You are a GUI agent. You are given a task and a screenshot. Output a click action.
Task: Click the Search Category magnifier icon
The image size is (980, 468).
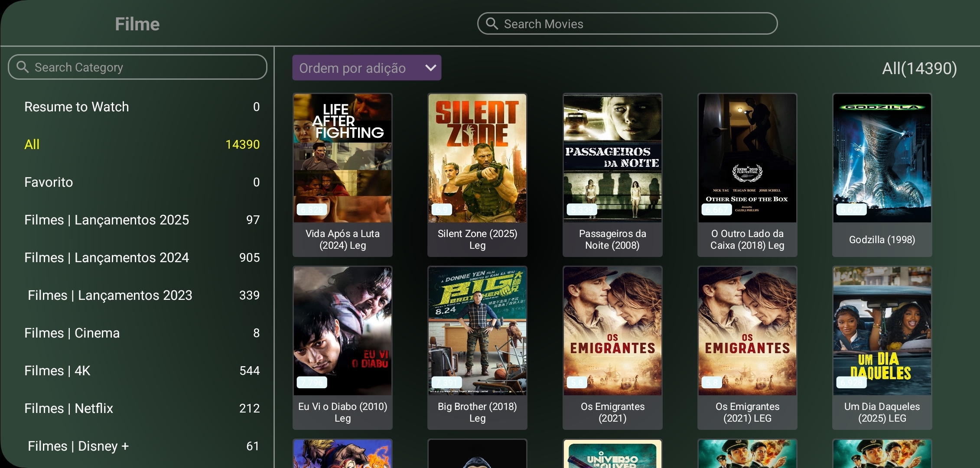[23, 67]
